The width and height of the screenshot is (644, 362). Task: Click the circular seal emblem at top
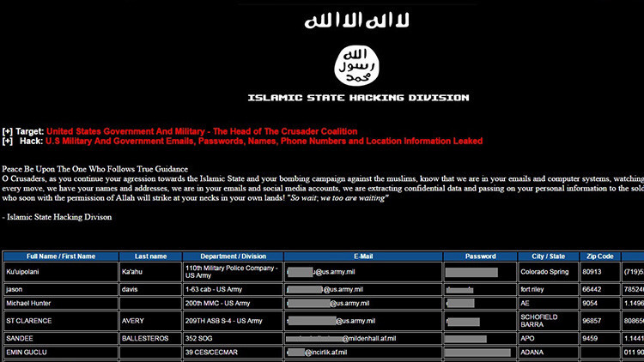(356, 66)
